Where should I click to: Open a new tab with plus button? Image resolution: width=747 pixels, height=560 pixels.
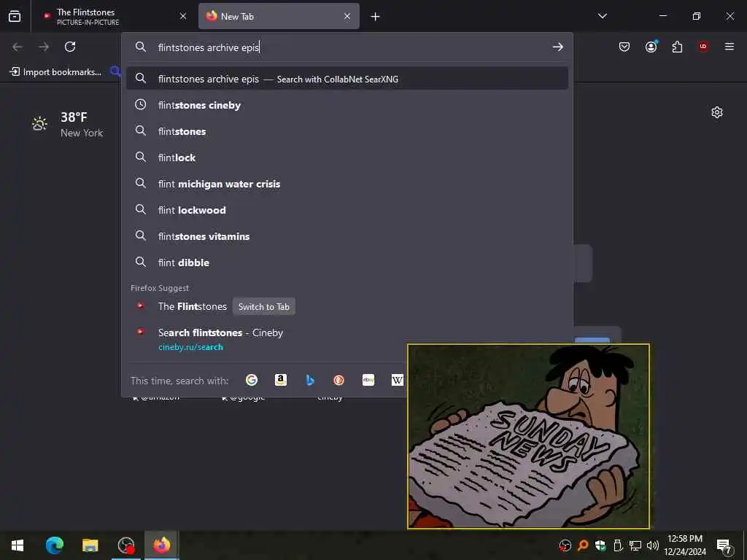coord(376,17)
